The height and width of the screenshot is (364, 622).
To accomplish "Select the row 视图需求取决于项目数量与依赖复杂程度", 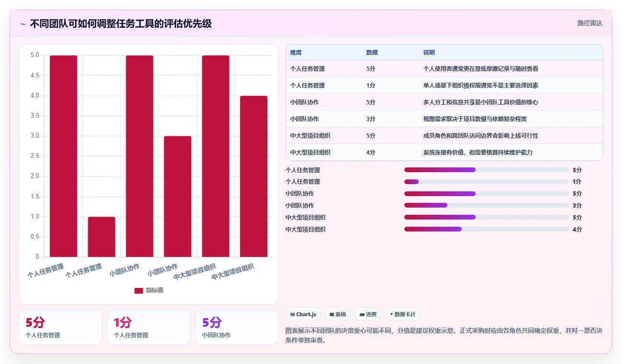I will pyautogui.click(x=444, y=119).
